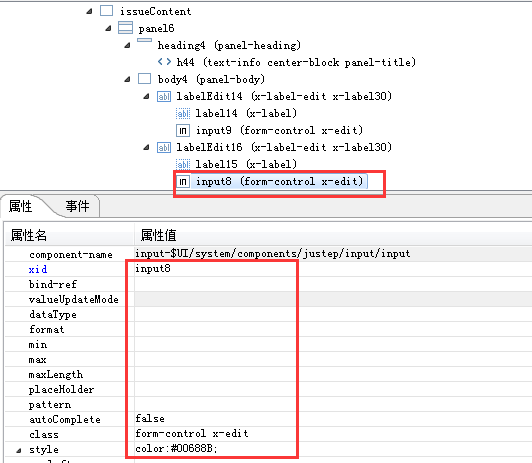
Task: Click the label15 label icon
Action: tap(183, 165)
